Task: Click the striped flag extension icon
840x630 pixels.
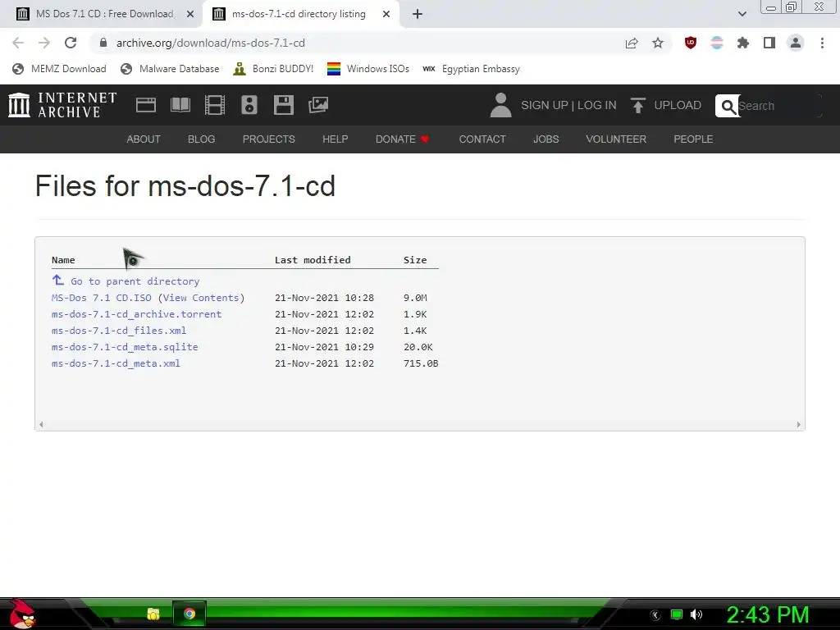Action: click(x=717, y=43)
